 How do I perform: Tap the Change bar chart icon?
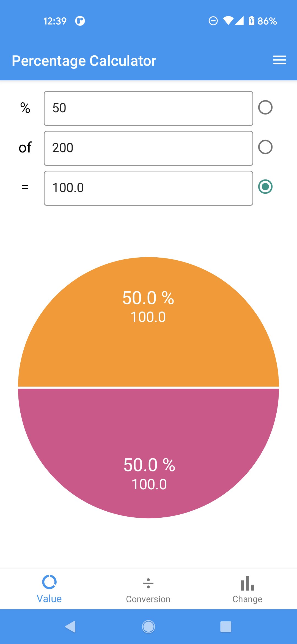[x=247, y=583]
